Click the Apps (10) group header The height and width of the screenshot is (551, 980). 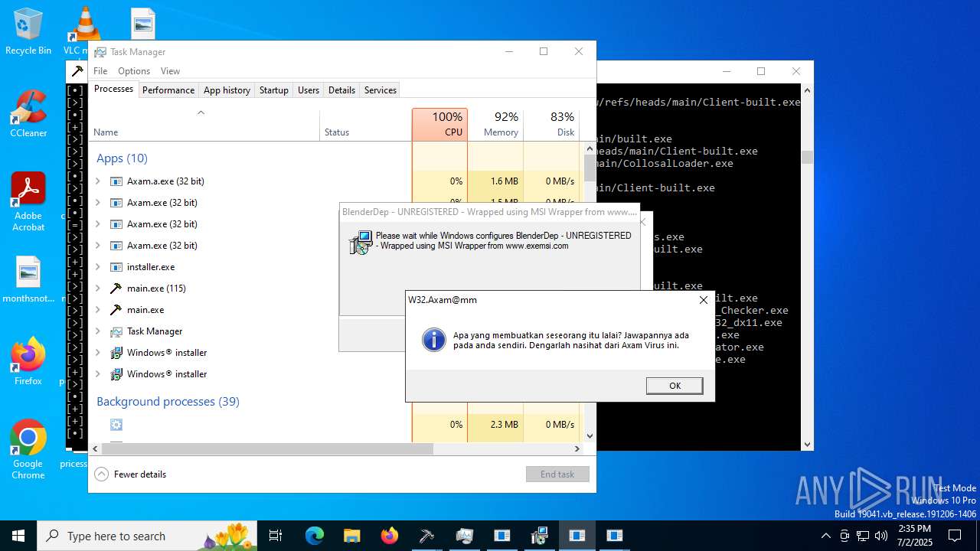point(122,158)
